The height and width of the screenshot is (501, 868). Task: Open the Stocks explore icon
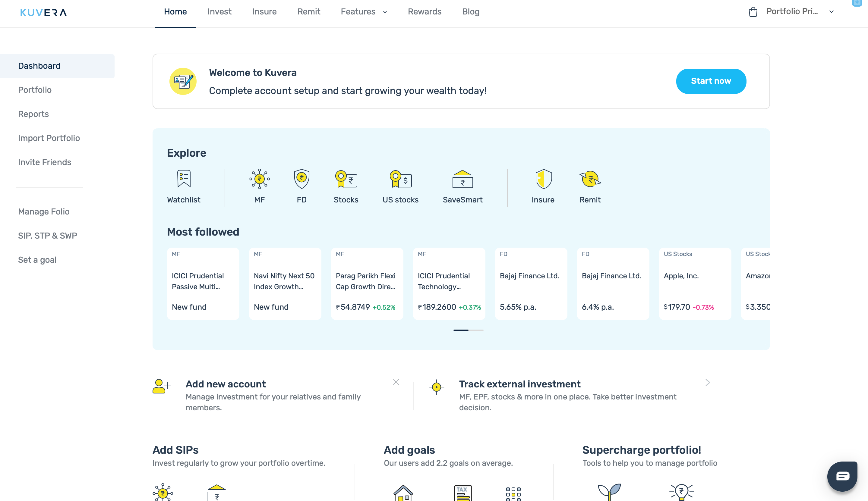346,179
